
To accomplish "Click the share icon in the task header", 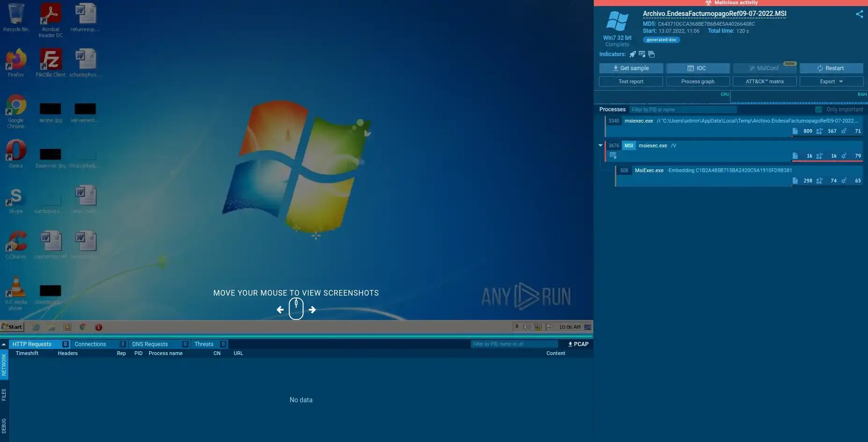I will pyautogui.click(x=859, y=14).
